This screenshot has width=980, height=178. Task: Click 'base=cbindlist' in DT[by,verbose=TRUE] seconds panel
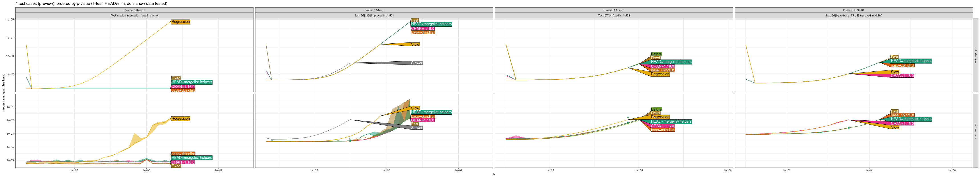point(902,115)
